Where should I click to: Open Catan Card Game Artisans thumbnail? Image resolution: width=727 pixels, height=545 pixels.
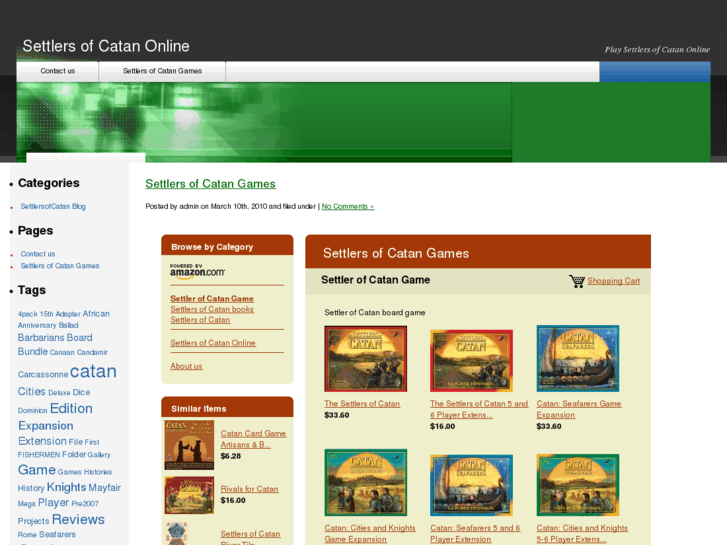pos(189,445)
